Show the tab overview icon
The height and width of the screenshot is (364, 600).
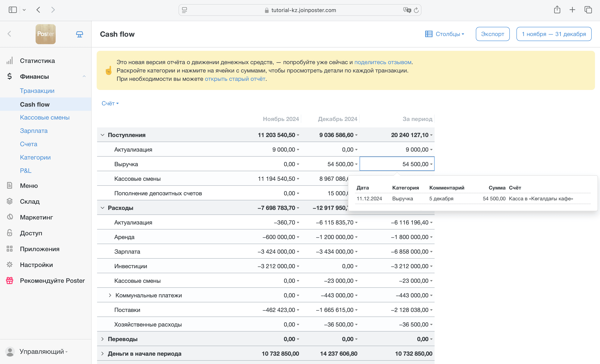[x=588, y=10]
